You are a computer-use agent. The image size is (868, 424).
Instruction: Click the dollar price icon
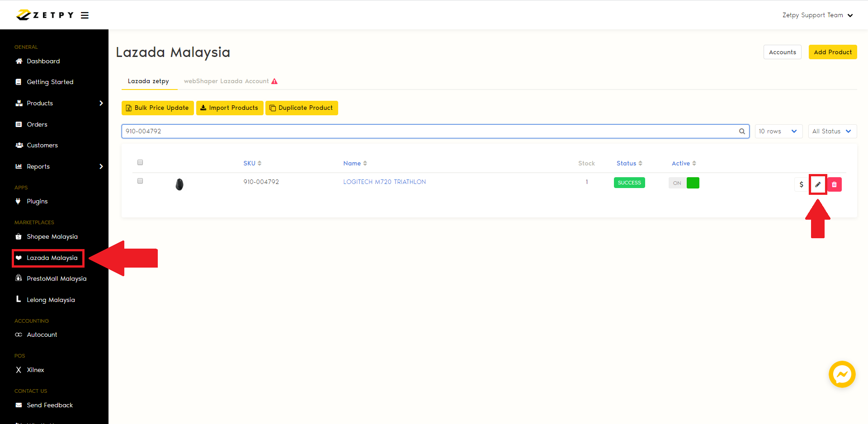pyautogui.click(x=801, y=184)
